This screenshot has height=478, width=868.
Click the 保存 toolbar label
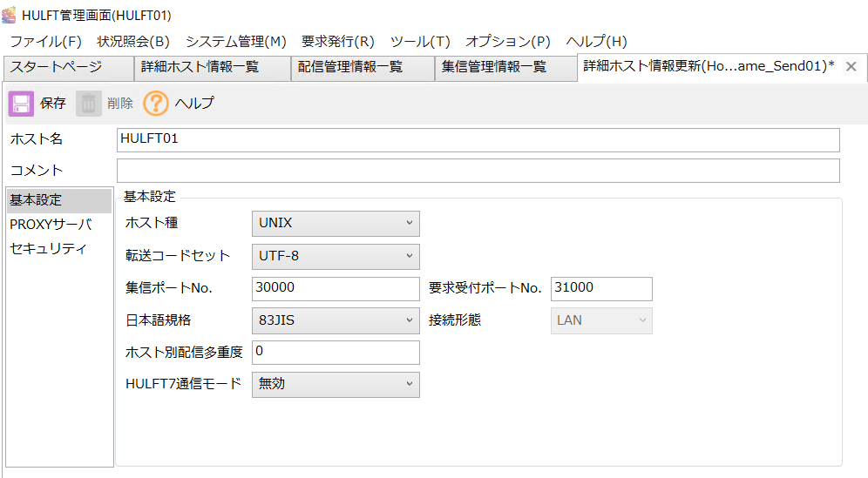pos(53,104)
